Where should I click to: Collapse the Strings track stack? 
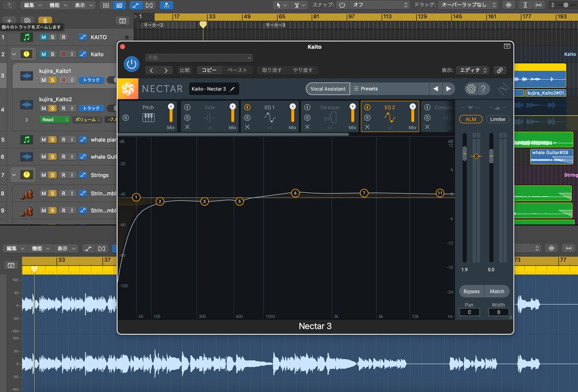click(x=14, y=175)
